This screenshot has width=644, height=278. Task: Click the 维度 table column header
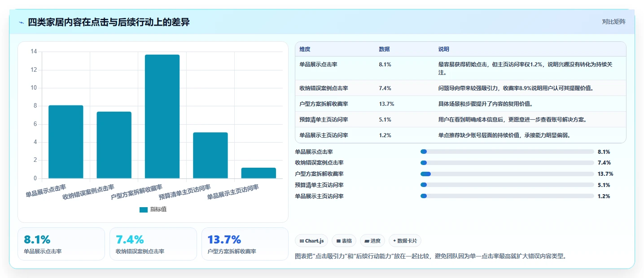tap(305, 49)
